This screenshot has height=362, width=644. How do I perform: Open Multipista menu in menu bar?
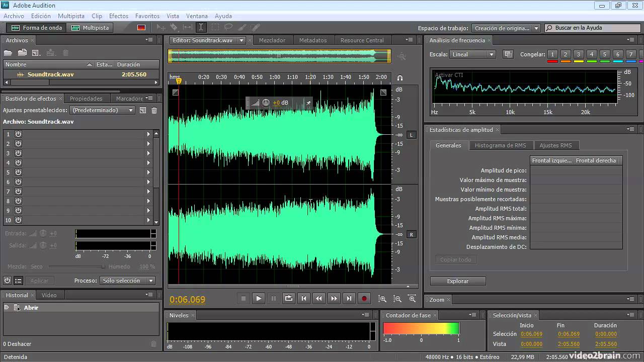[x=71, y=16]
